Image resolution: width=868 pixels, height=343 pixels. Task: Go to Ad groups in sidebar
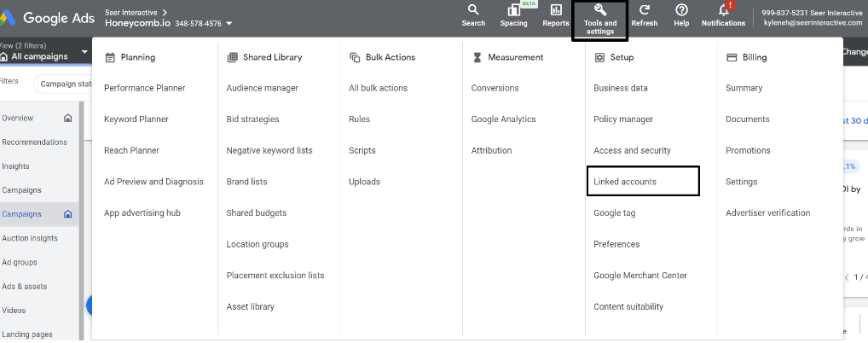click(20, 262)
